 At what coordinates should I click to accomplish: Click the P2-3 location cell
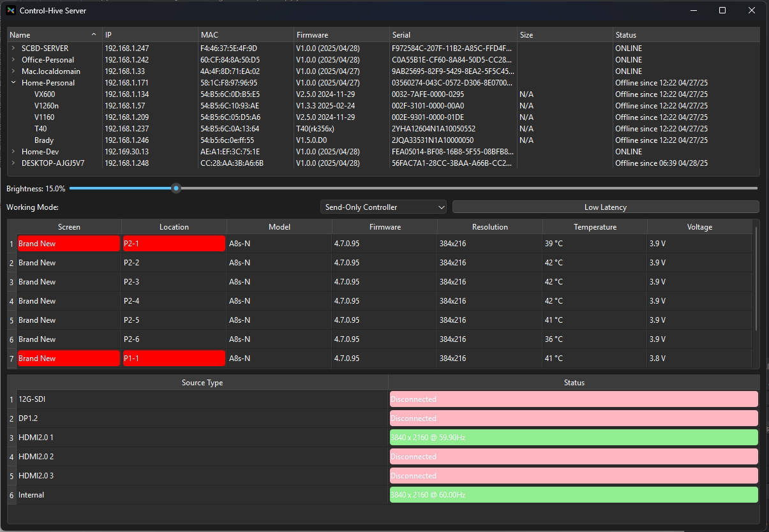pyautogui.click(x=174, y=282)
